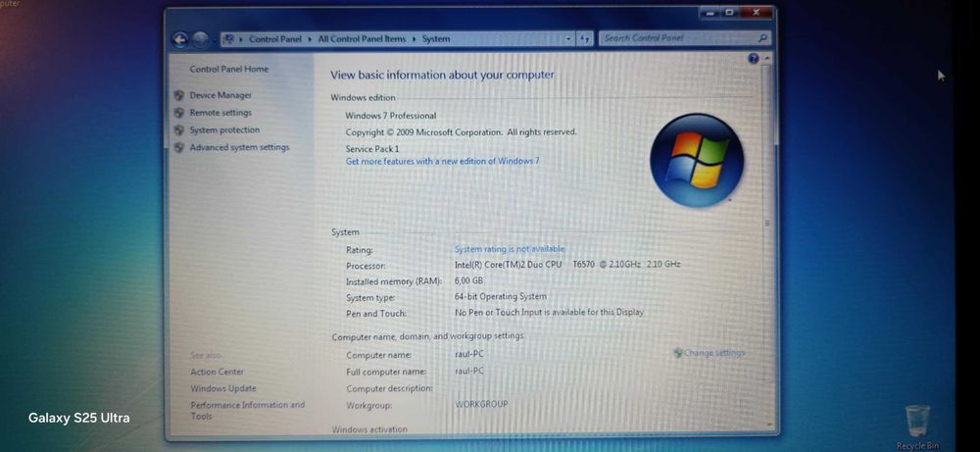Click the System protection shield icon

point(179,130)
